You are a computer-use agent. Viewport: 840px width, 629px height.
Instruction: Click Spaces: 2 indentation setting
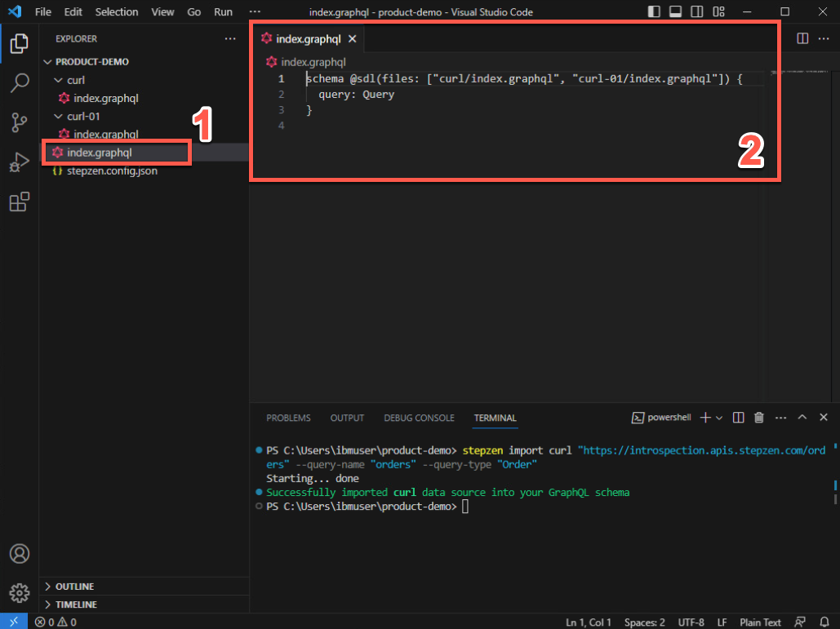(644, 622)
